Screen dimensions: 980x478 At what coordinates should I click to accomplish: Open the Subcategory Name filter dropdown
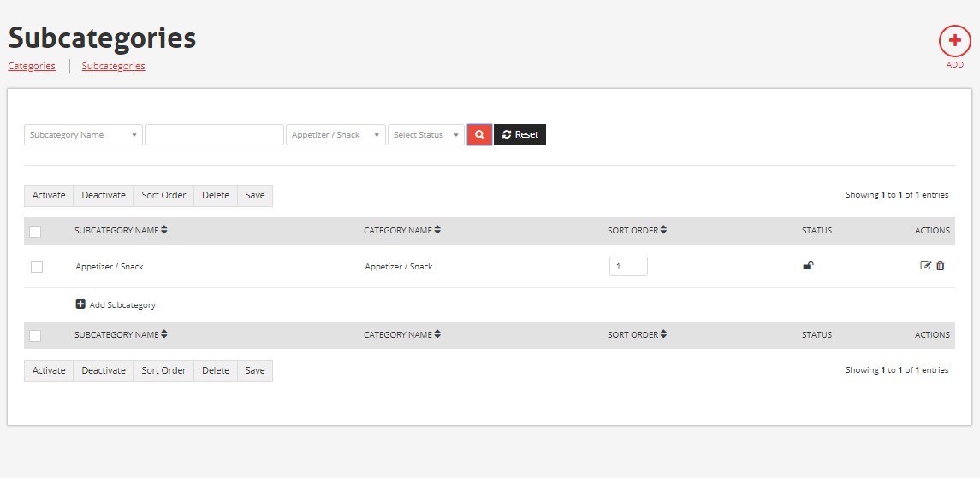pyautogui.click(x=83, y=135)
